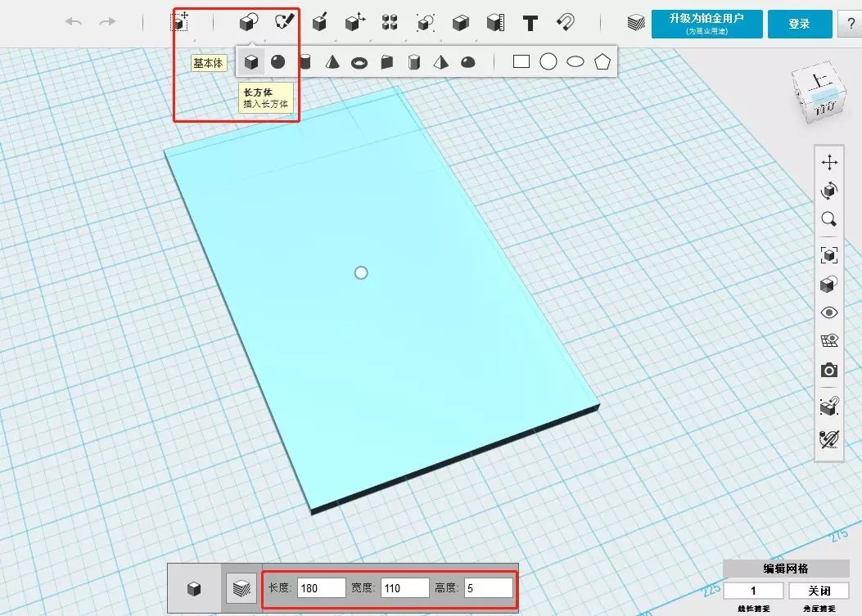Viewport: 862px width, 616px height.
Task: Choose the Torus primitive shape
Action: coord(359,62)
